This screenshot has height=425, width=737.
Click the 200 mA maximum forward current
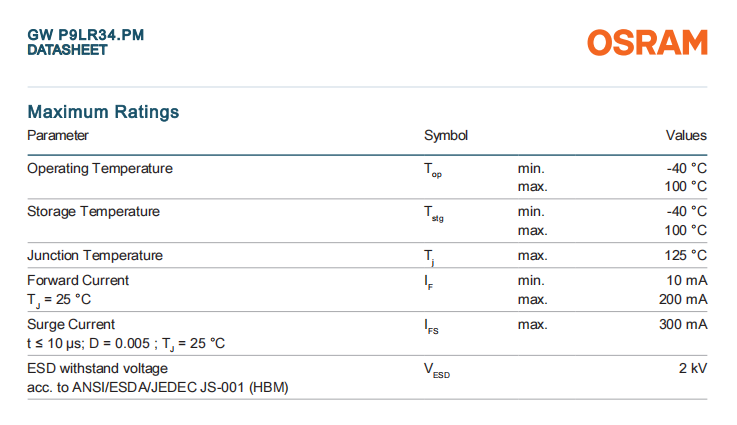tap(683, 299)
